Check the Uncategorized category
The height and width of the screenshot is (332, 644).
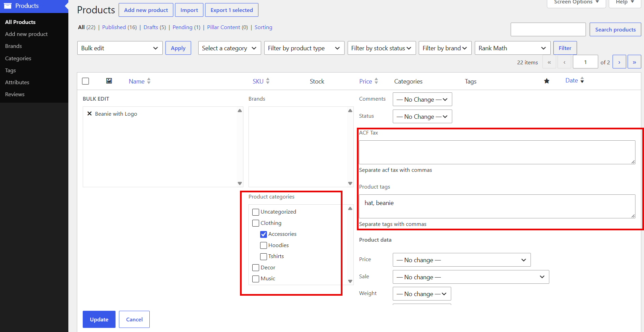[x=256, y=212]
